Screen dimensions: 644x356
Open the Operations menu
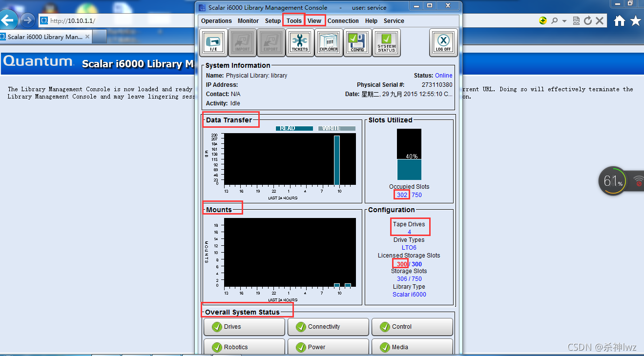click(x=216, y=21)
